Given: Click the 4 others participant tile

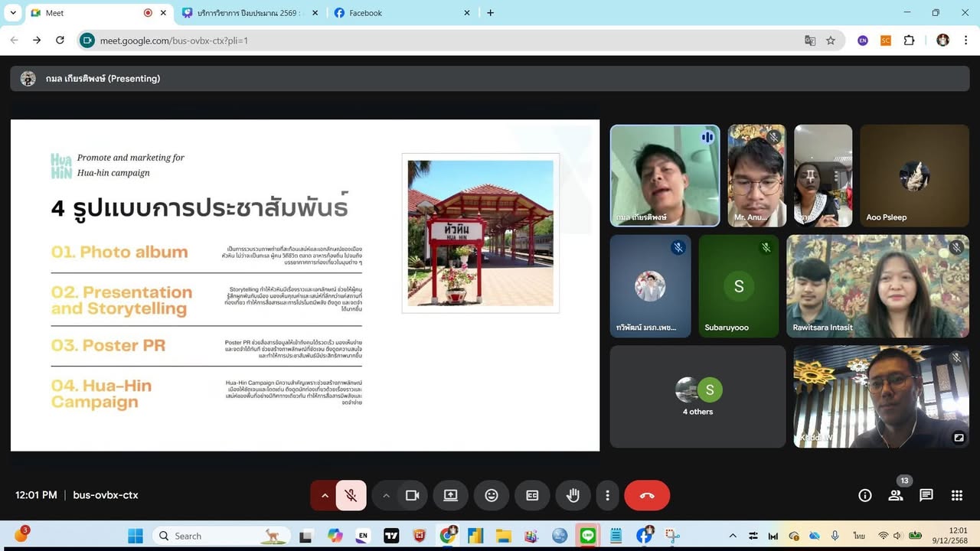Looking at the screenshot, I should coord(697,396).
